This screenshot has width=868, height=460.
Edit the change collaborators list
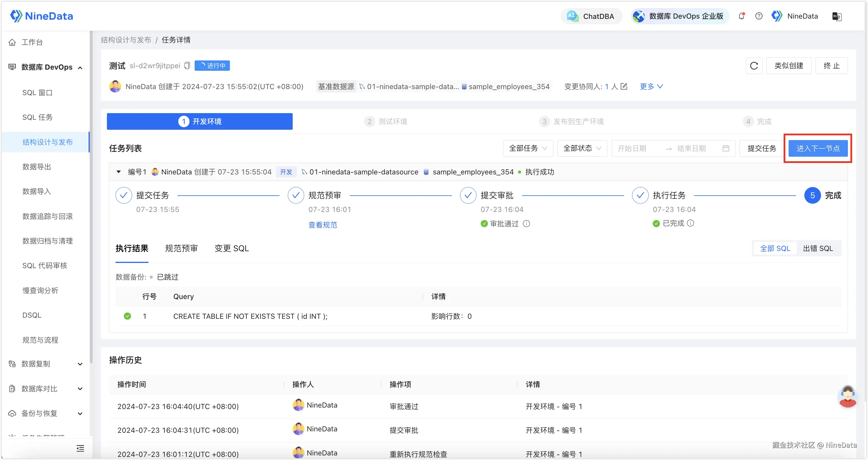point(624,87)
